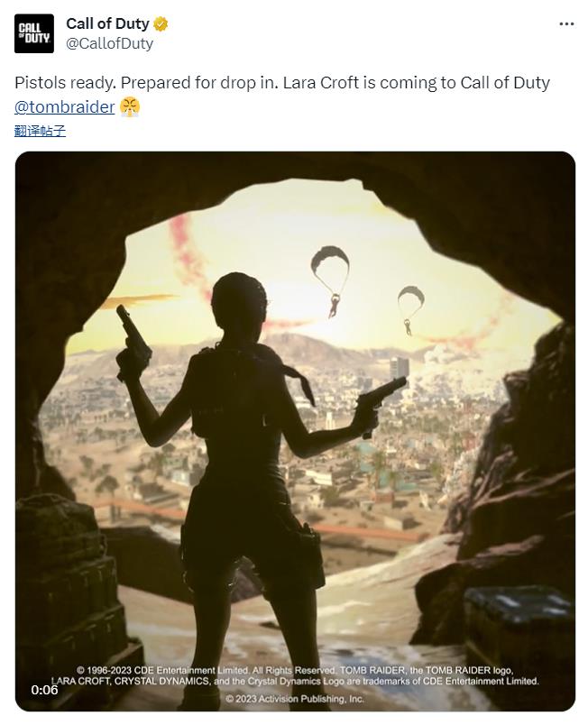Click the Activision Publishing copyright line
This screenshot has width=588, height=725.
pos(295,699)
